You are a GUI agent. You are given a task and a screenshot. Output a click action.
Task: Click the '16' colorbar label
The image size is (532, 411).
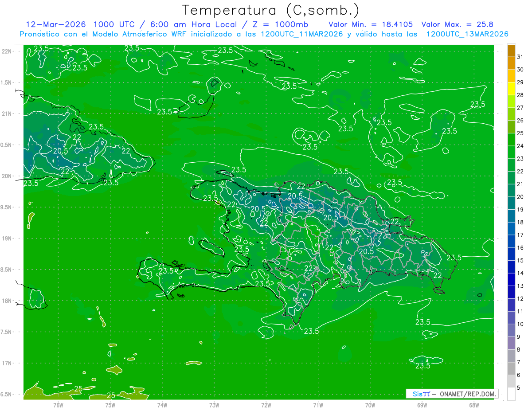[x=520, y=248]
